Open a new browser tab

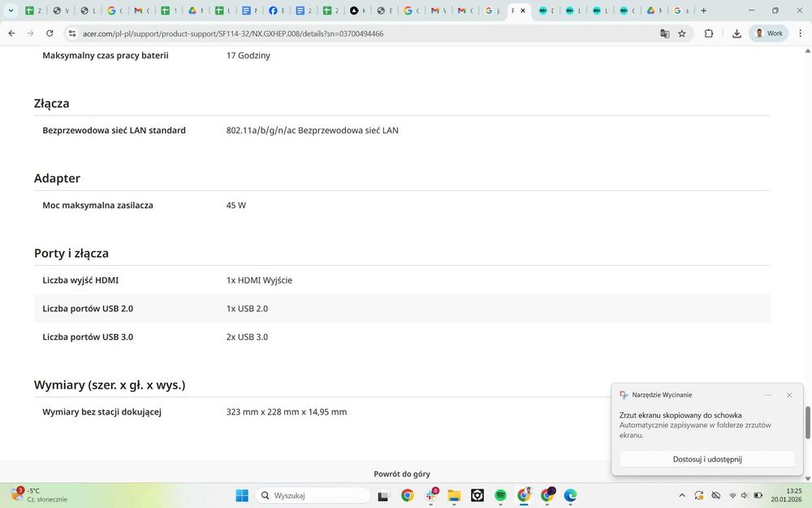tap(703, 11)
